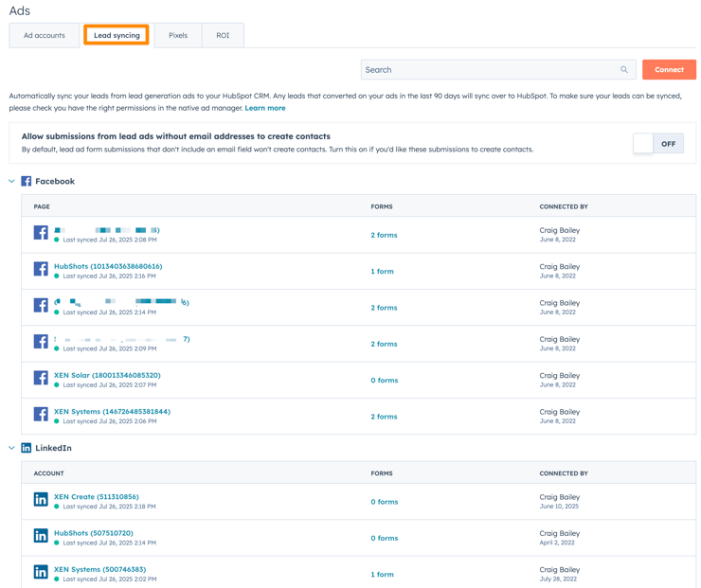Viewport: 701px width, 588px height.
Task: Open the blurred Facebook page link synced 2:08 PM
Action: click(107, 230)
